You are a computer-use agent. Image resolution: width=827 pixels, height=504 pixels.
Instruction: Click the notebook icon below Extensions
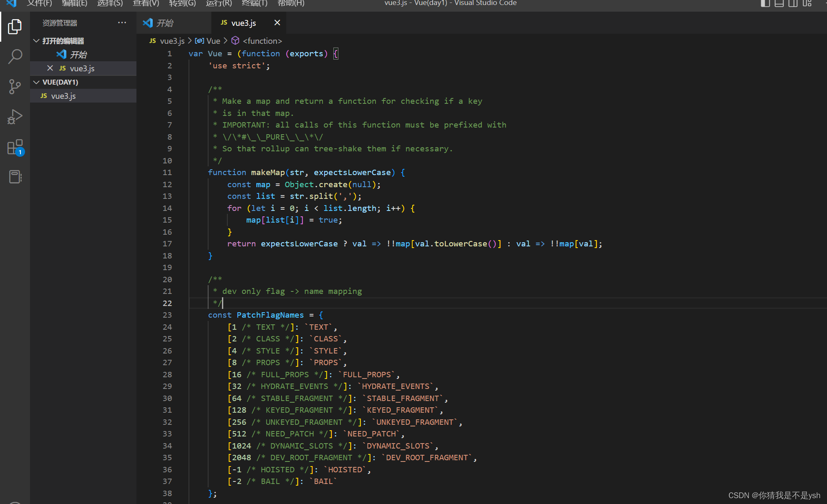15,177
